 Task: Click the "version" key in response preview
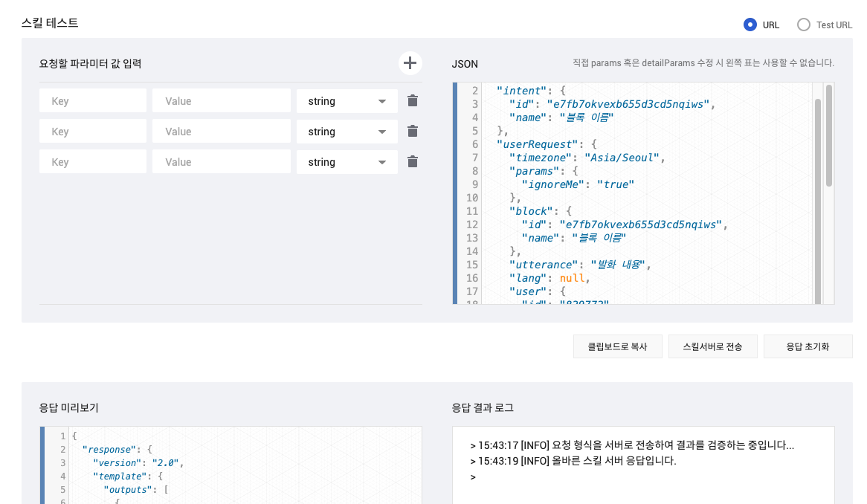pyautogui.click(x=117, y=463)
